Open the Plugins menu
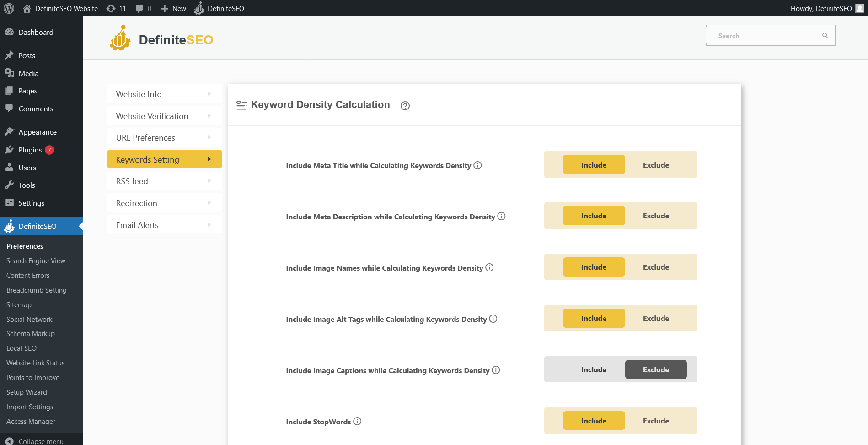The height and width of the screenshot is (445, 868). coord(30,150)
